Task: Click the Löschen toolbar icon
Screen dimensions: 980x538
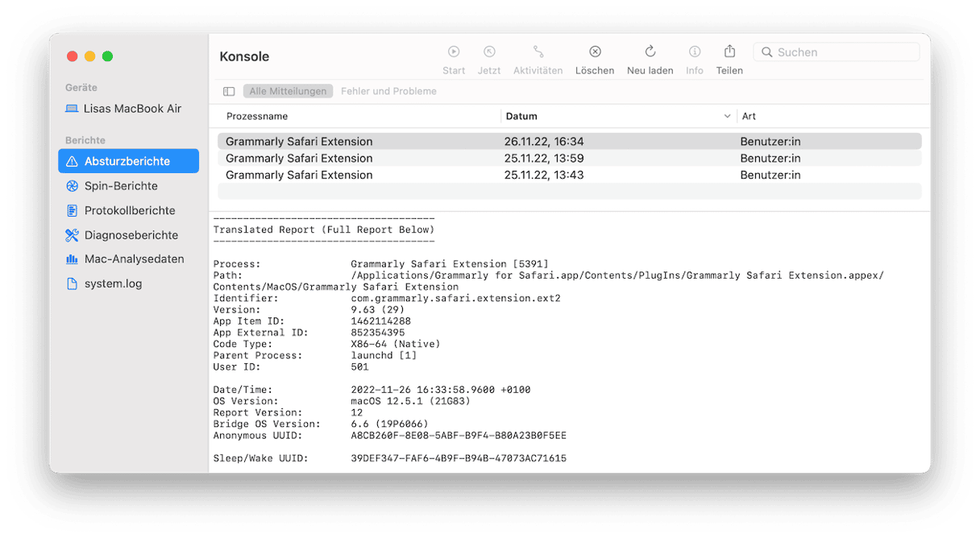Action: pos(595,52)
